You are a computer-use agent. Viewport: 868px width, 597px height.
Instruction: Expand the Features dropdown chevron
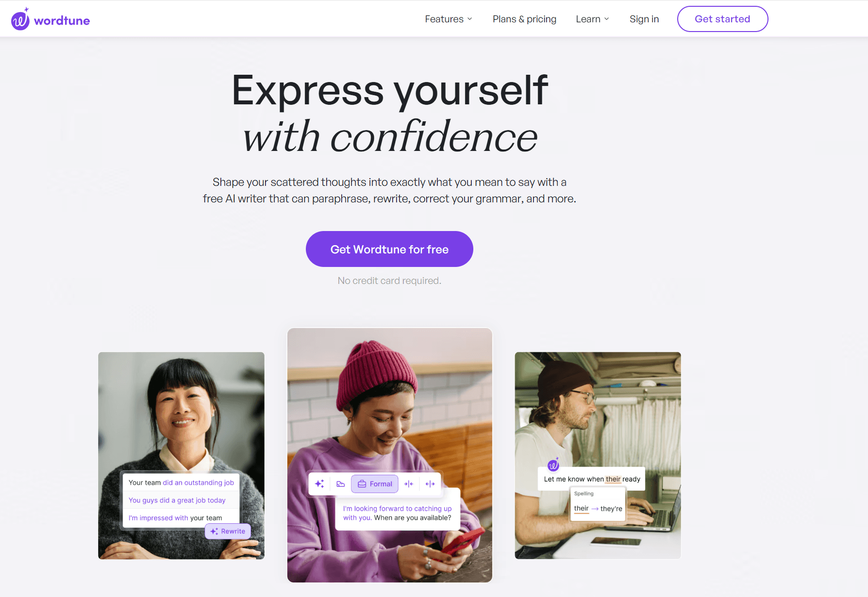[x=469, y=19]
